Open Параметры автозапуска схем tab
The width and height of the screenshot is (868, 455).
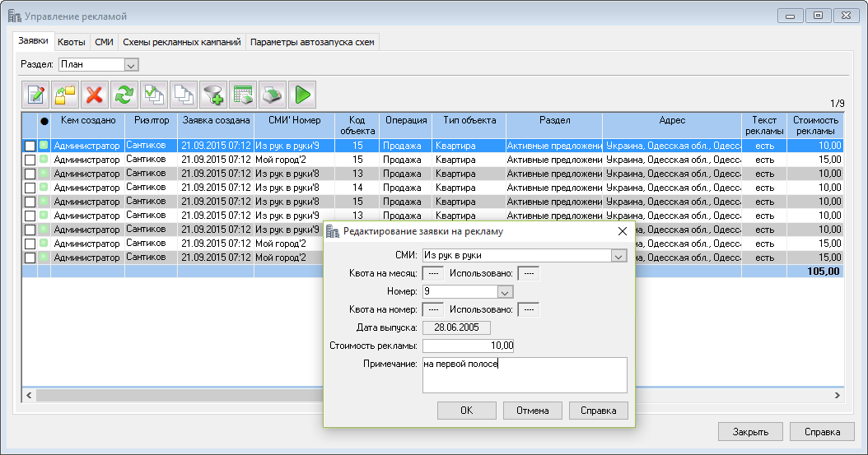point(312,42)
